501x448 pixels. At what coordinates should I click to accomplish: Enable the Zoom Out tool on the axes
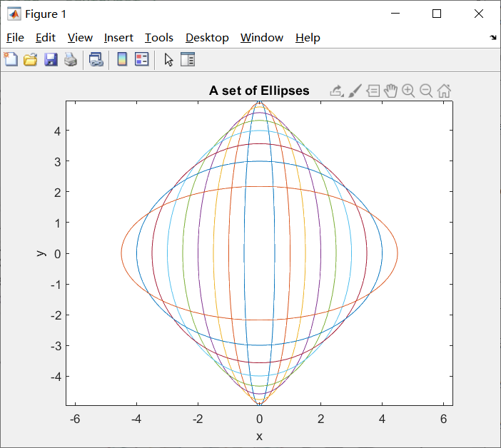pyautogui.click(x=426, y=91)
